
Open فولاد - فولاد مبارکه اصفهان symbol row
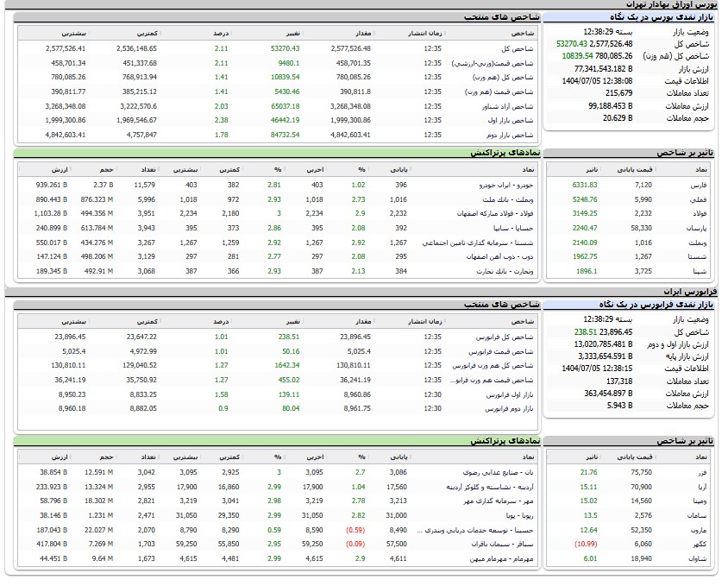(x=495, y=214)
